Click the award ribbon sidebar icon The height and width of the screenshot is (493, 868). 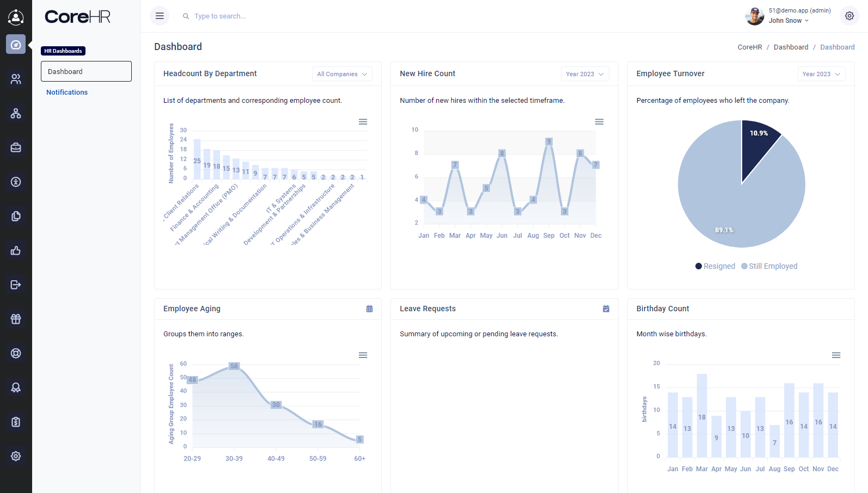(x=16, y=387)
